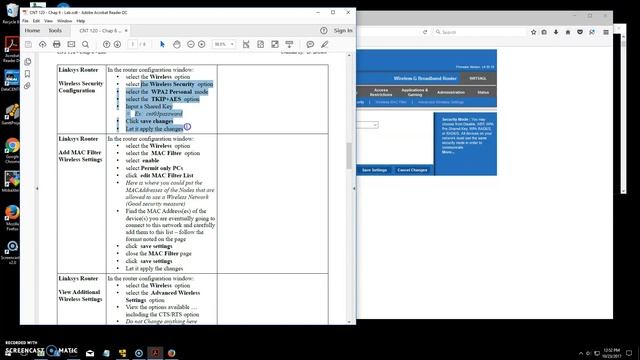This screenshot has height=360, width=640.
Task: Switch to the Home tab in Acrobat
Action: 32,31
